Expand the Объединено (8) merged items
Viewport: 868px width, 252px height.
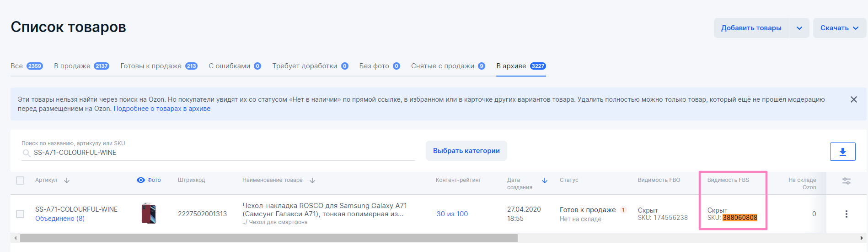[60, 219]
